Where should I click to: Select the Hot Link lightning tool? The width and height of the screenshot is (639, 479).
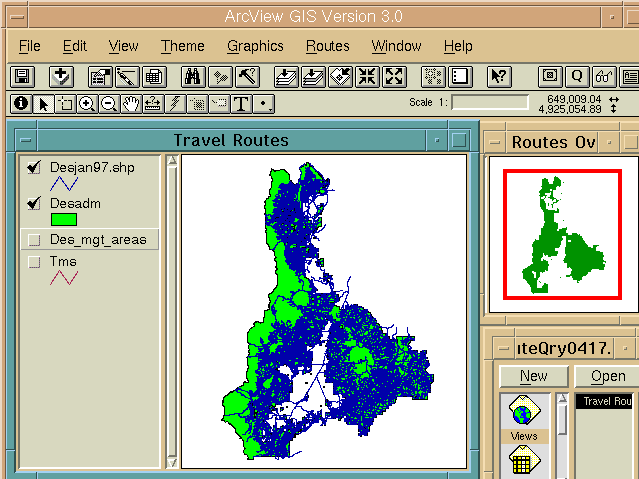coord(175,104)
